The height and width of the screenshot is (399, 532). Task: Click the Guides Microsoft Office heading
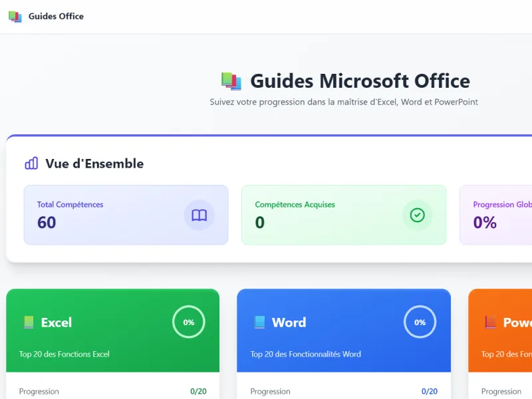pos(360,81)
